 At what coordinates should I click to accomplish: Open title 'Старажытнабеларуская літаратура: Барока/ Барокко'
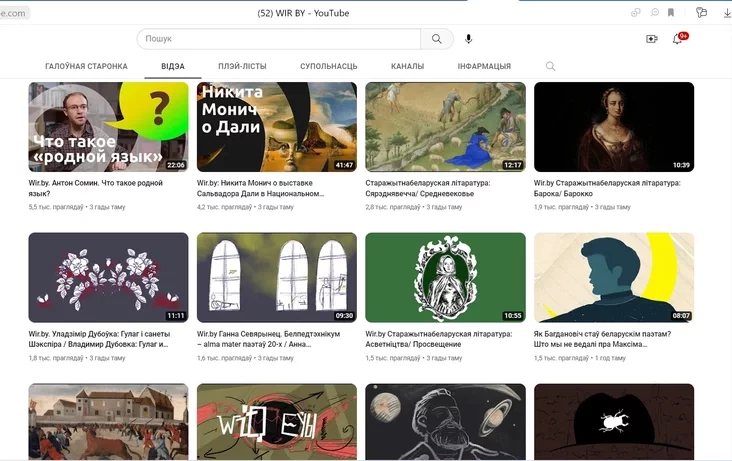click(x=607, y=188)
